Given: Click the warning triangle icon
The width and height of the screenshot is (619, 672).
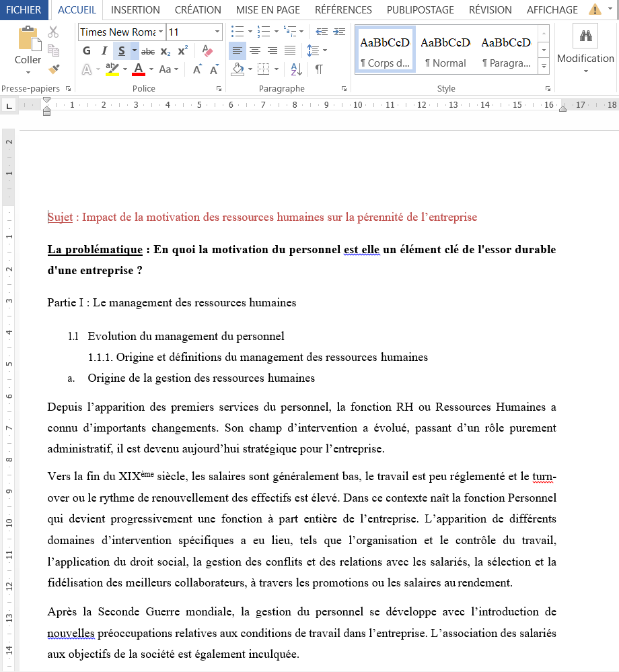Looking at the screenshot, I should (x=595, y=9).
